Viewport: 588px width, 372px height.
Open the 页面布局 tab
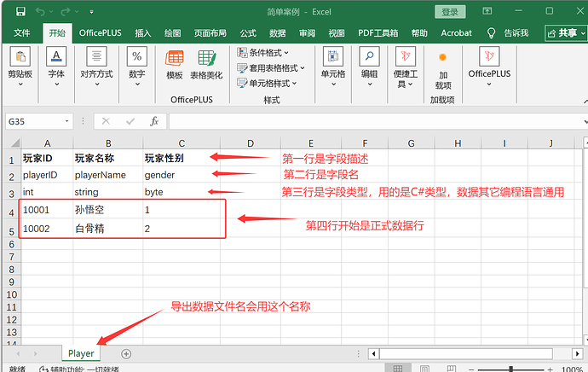point(210,33)
